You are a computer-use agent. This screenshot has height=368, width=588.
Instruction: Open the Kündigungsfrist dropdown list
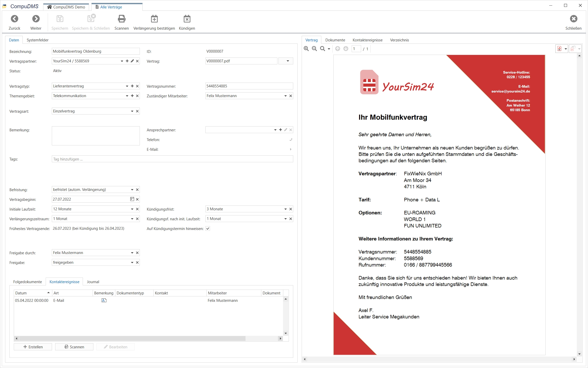click(285, 209)
